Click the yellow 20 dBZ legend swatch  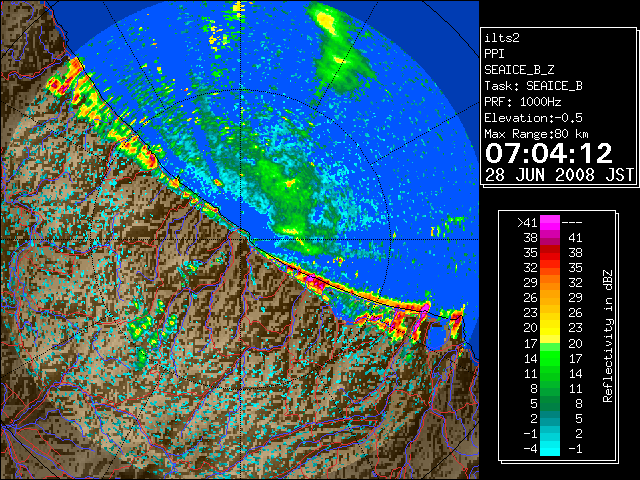(550, 328)
